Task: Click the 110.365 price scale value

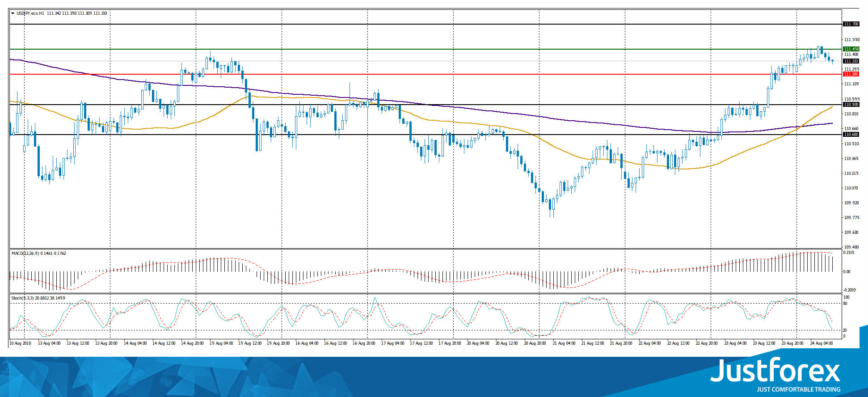Action: [x=851, y=158]
